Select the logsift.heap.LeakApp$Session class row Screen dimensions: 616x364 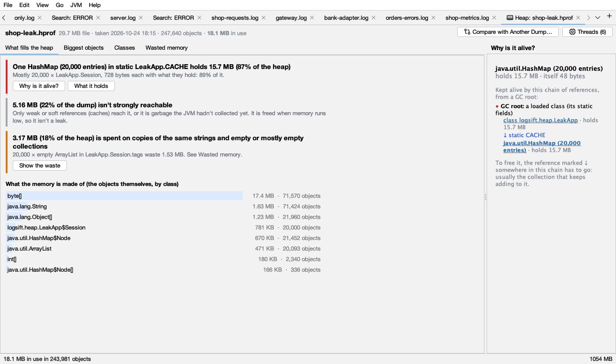[164, 228]
